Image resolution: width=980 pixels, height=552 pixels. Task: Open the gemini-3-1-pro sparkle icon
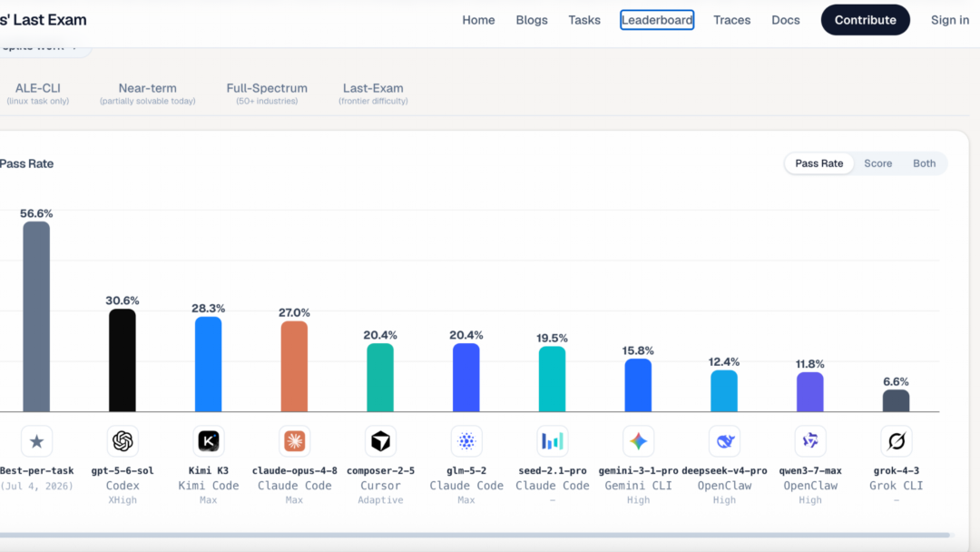point(638,441)
